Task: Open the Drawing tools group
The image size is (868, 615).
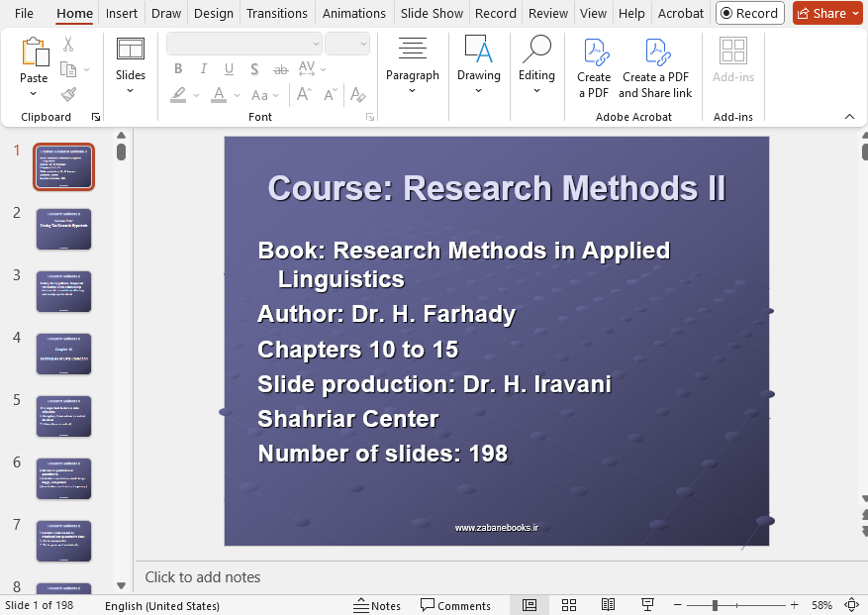Action: click(478, 67)
